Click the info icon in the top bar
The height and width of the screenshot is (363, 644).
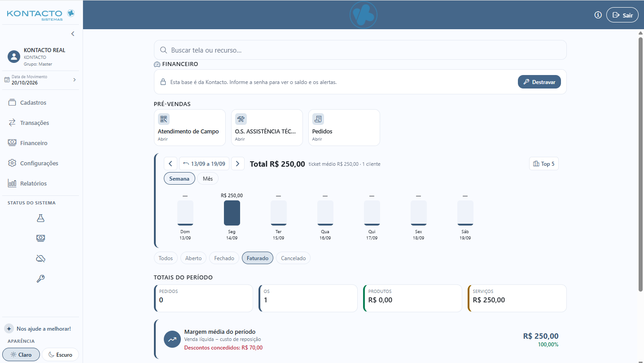[598, 15]
